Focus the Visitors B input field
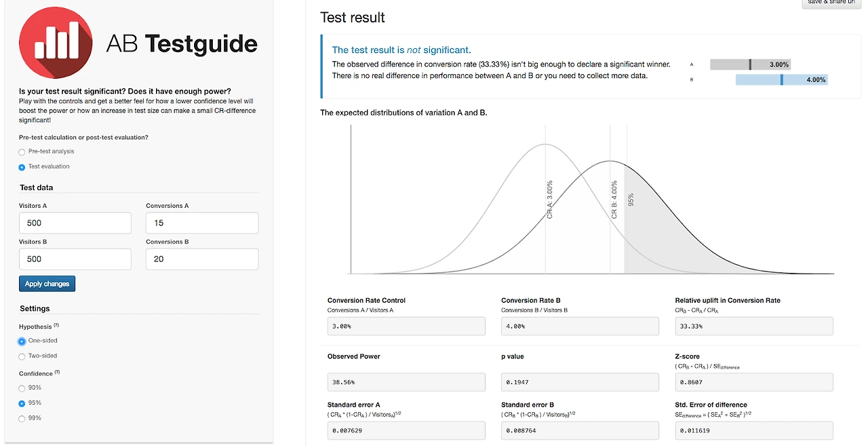This screenshot has width=868, height=446. (x=75, y=259)
